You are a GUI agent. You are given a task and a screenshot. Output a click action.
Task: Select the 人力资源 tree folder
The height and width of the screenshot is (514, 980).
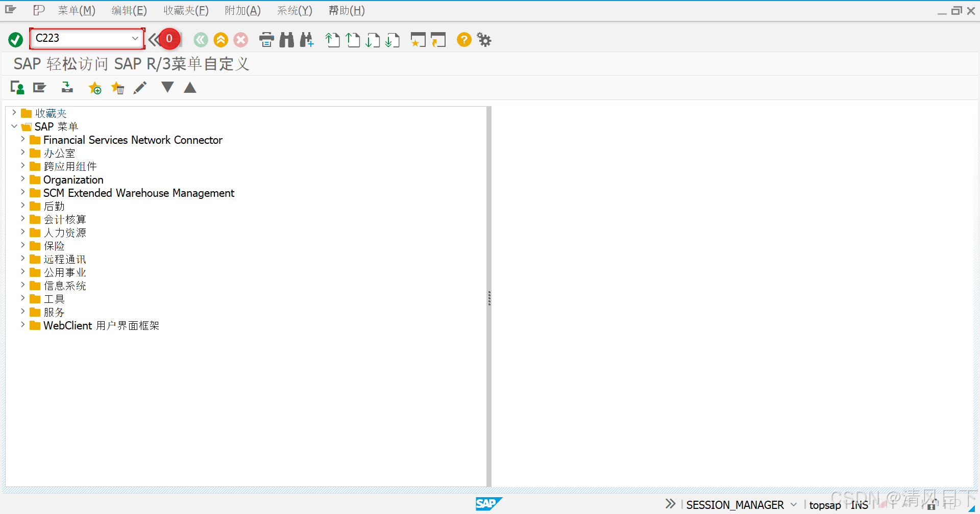pos(65,233)
